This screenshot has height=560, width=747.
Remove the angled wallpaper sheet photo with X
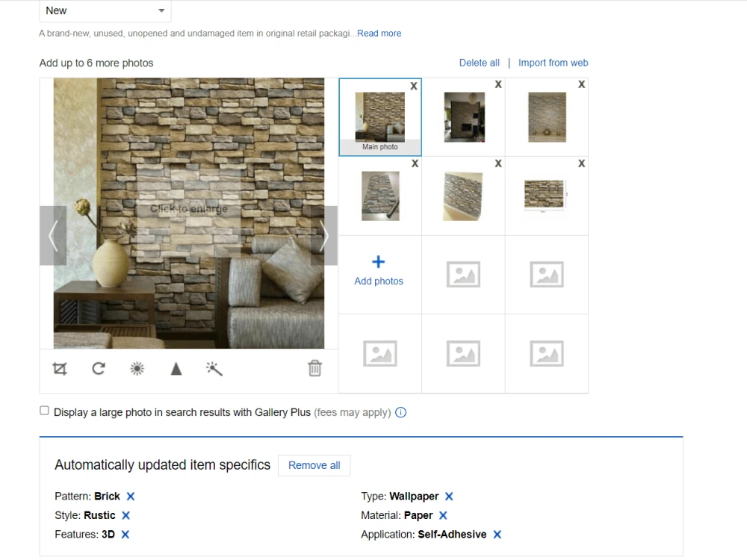tap(498, 164)
